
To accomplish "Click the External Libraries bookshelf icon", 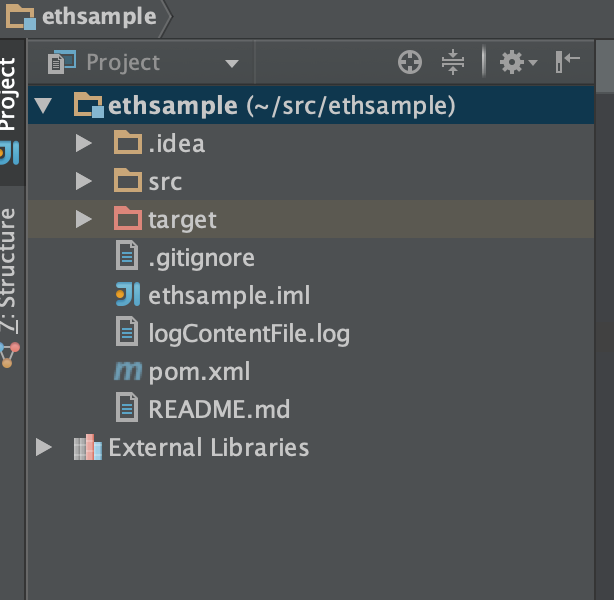I will 88,447.
